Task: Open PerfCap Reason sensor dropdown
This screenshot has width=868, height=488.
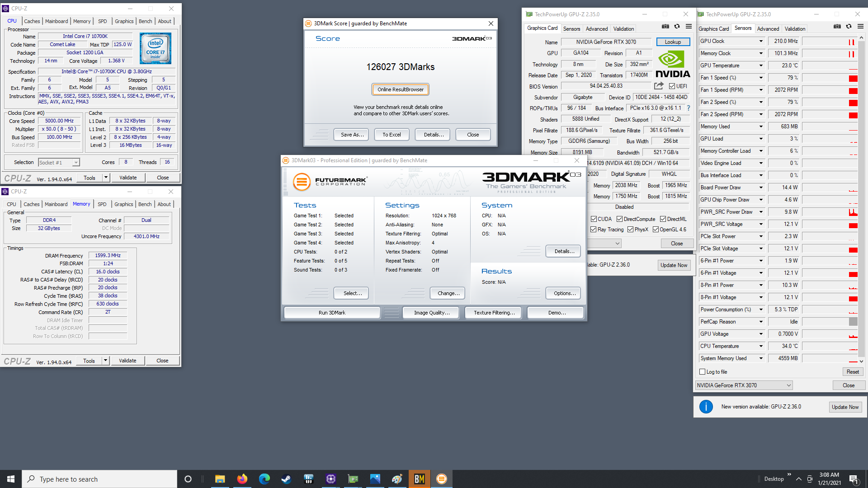Action: point(761,322)
